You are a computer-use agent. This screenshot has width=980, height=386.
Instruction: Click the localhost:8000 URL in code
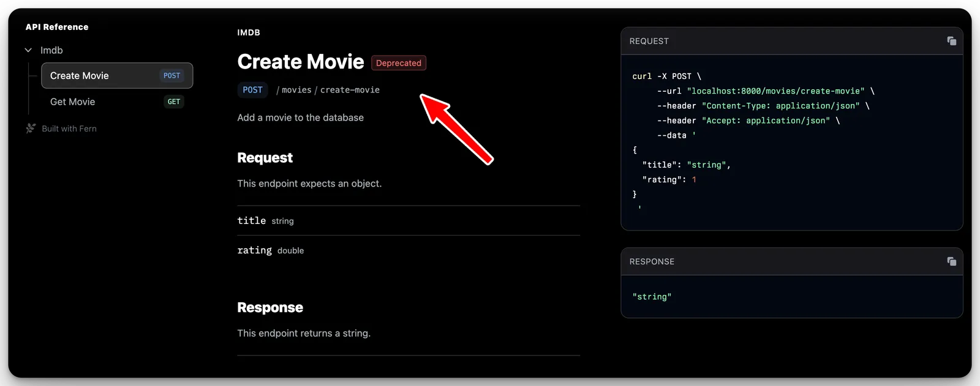click(775, 91)
